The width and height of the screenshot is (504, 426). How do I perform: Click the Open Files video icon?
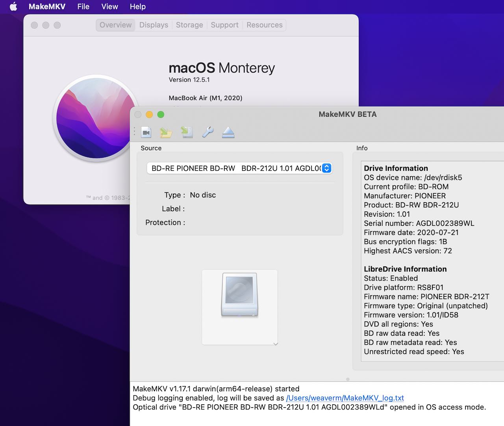[146, 132]
